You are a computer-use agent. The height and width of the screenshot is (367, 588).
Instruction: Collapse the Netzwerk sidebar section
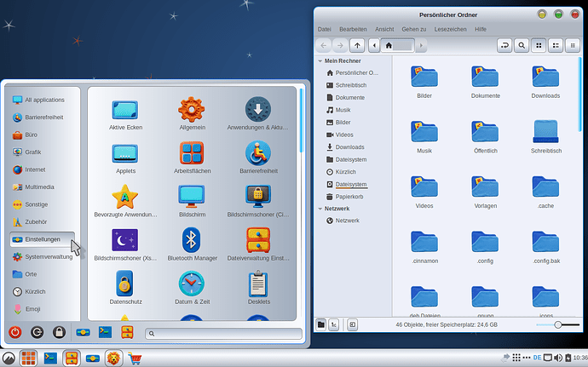tap(320, 208)
